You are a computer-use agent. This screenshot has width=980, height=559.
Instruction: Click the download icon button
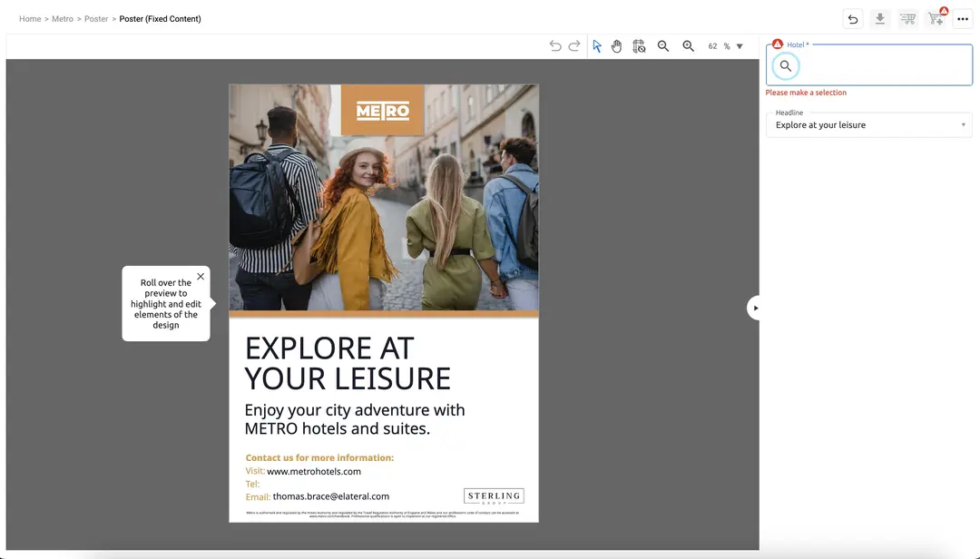[x=879, y=19]
